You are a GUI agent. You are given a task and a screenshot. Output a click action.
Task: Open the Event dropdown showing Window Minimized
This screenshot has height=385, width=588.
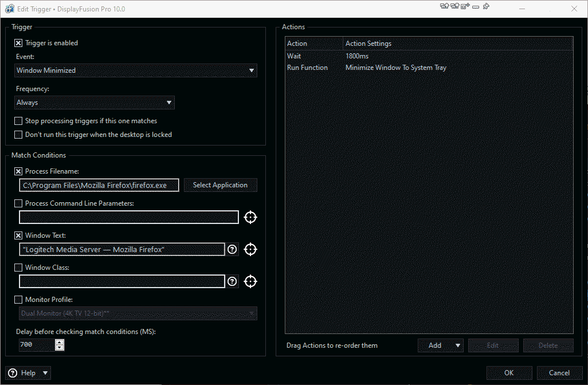point(136,70)
